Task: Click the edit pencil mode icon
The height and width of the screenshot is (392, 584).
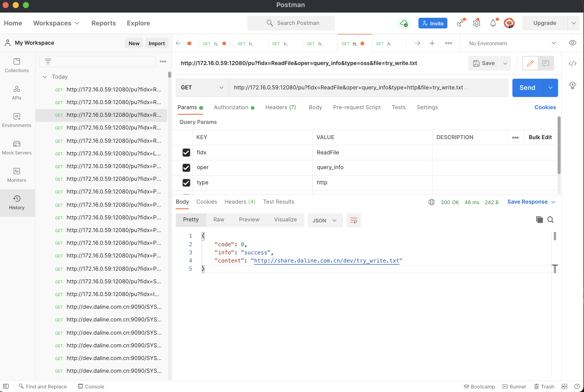Action: pyautogui.click(x=530, y=63)
